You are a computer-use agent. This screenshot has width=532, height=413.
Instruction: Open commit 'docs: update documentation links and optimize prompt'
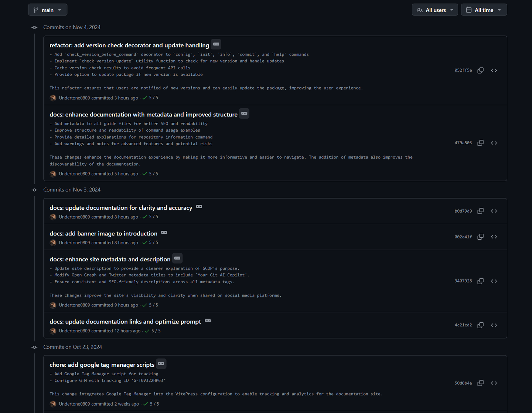click(x=125, y=322)
